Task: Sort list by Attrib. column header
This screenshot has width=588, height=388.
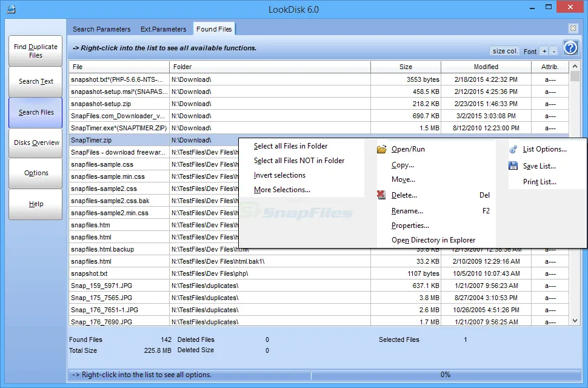Action: coord(550,67)
